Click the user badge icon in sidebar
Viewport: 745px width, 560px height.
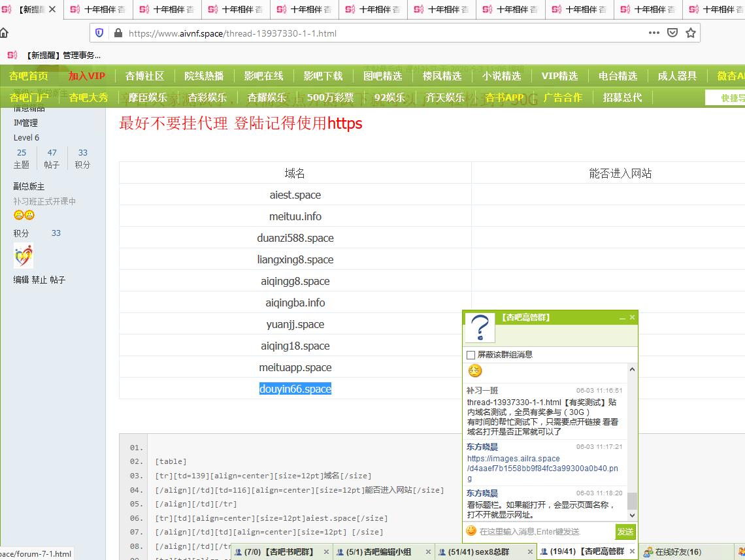(x=23, y=255)
